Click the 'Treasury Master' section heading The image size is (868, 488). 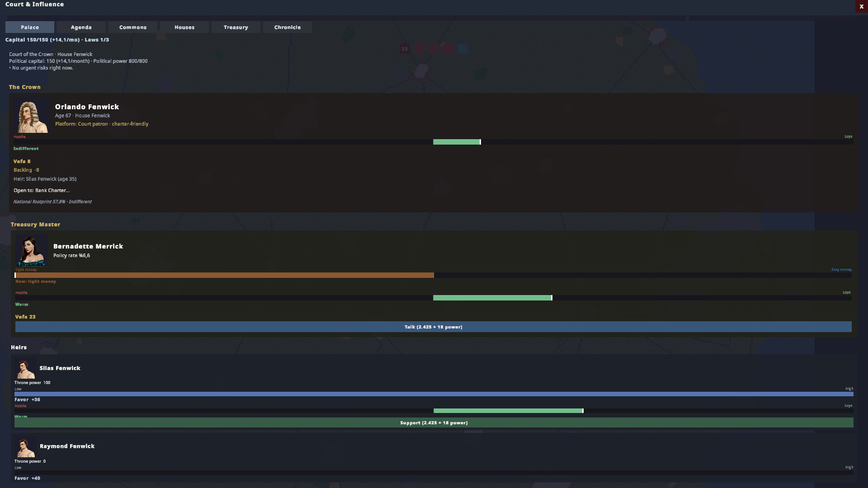click(x=35, y=224)
